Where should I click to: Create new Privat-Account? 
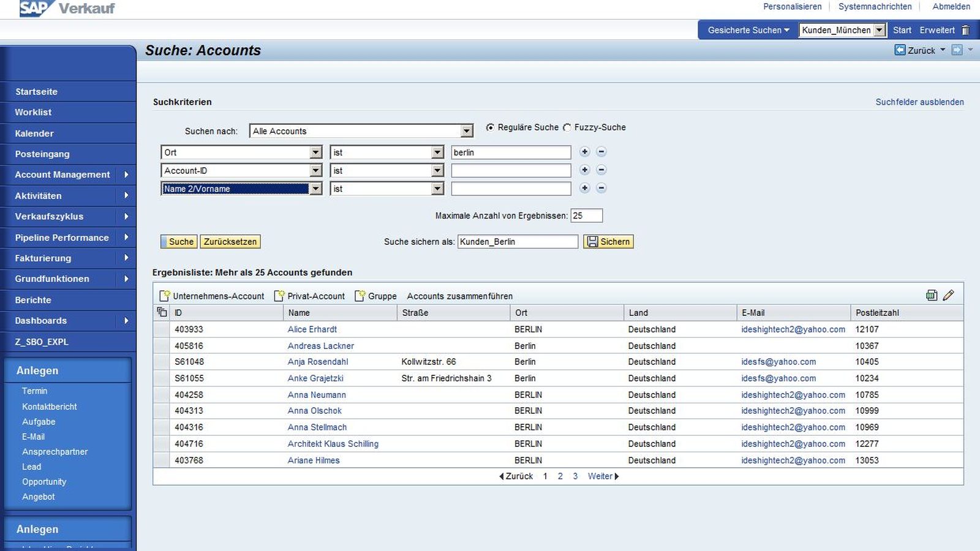click(309, 296)
